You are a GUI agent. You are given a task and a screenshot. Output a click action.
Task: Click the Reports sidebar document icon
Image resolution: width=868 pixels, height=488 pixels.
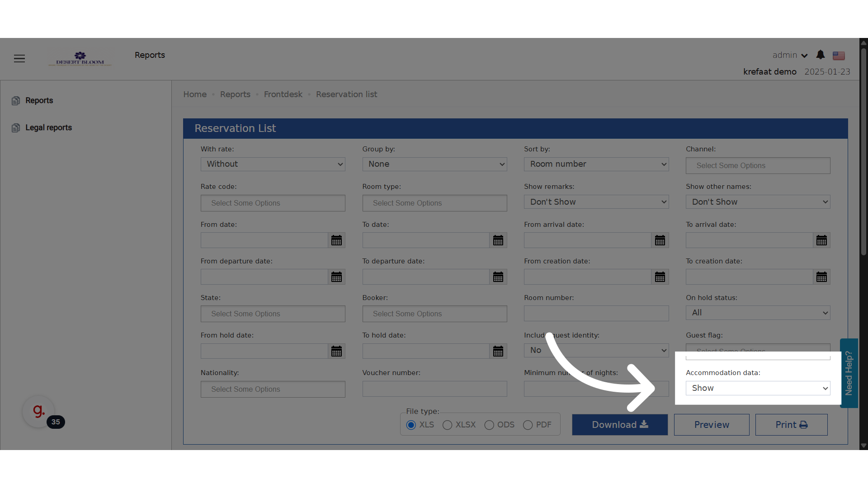(16, 101)
